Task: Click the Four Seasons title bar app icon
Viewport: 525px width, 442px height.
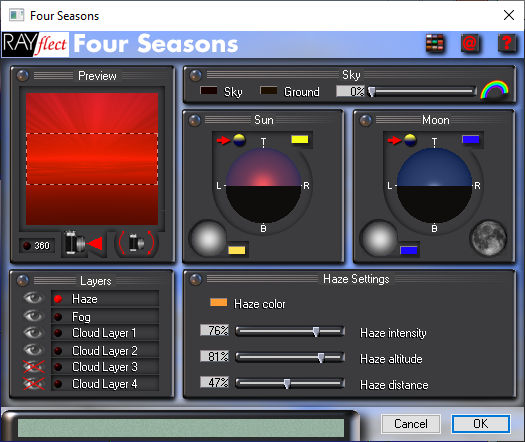Action: (16, 15)
